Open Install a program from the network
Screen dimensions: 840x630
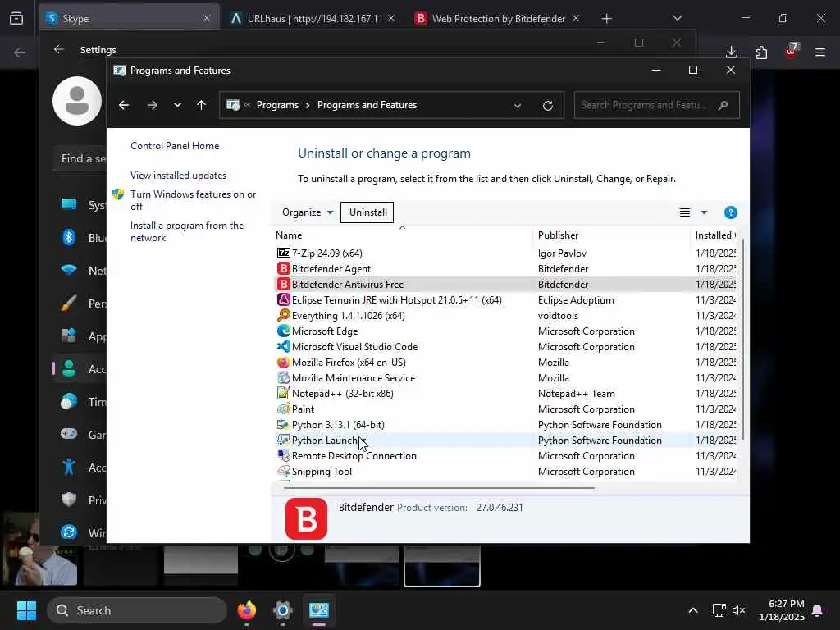[x=187, y=231]
